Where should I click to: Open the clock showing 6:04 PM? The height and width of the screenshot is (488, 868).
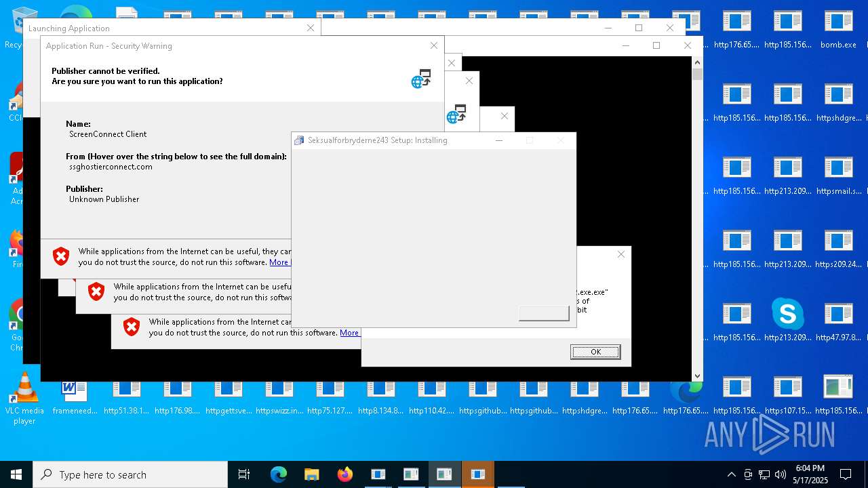point(810,474)
